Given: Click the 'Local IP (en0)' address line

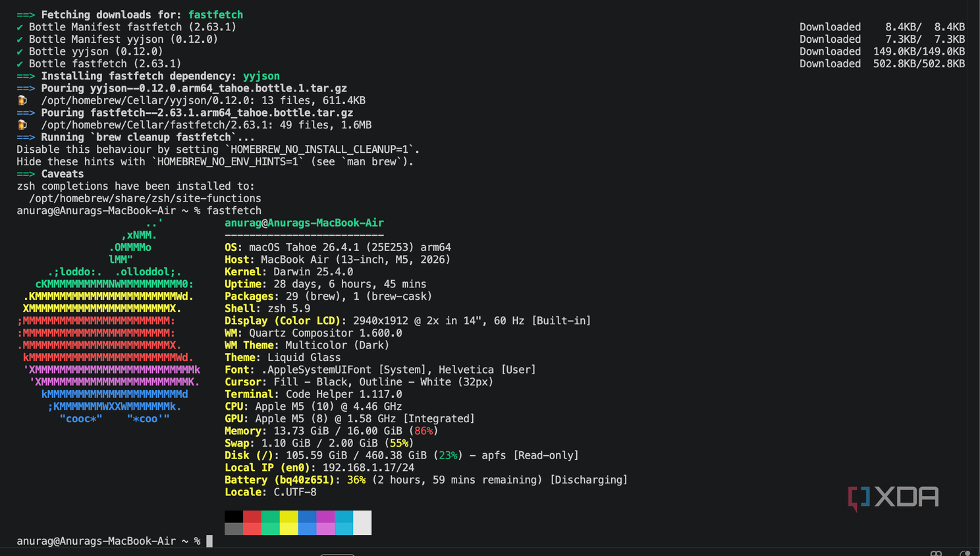Looking at the screenshot, I should pyautogui.click(x=319, y=468).
